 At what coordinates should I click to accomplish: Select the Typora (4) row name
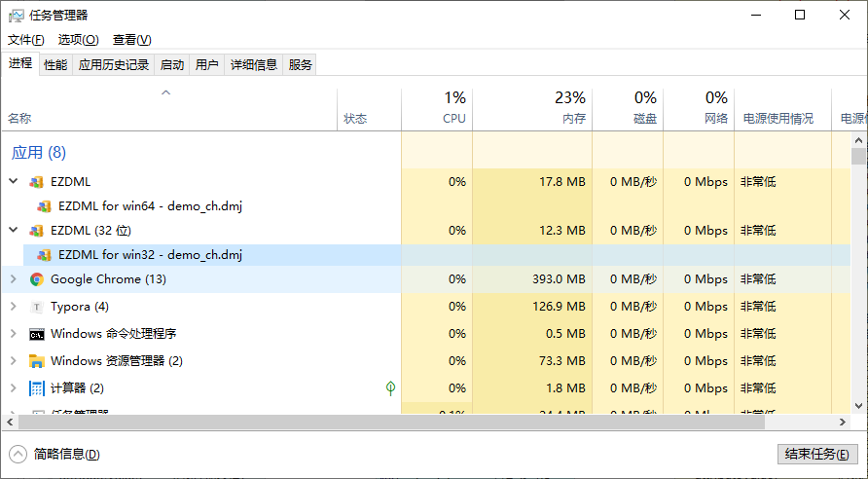(x=80, y=307)
